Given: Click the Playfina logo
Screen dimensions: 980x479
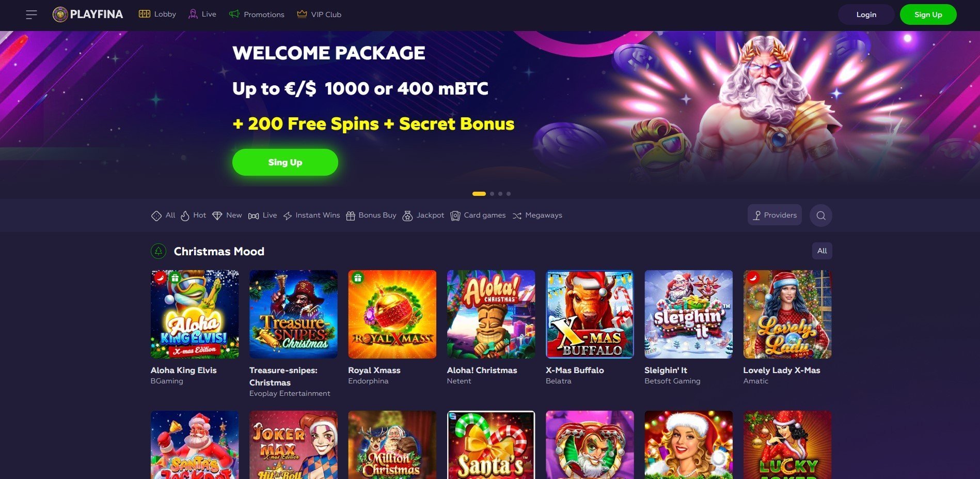Looking at the screenshot, I should tap(88, 14).
